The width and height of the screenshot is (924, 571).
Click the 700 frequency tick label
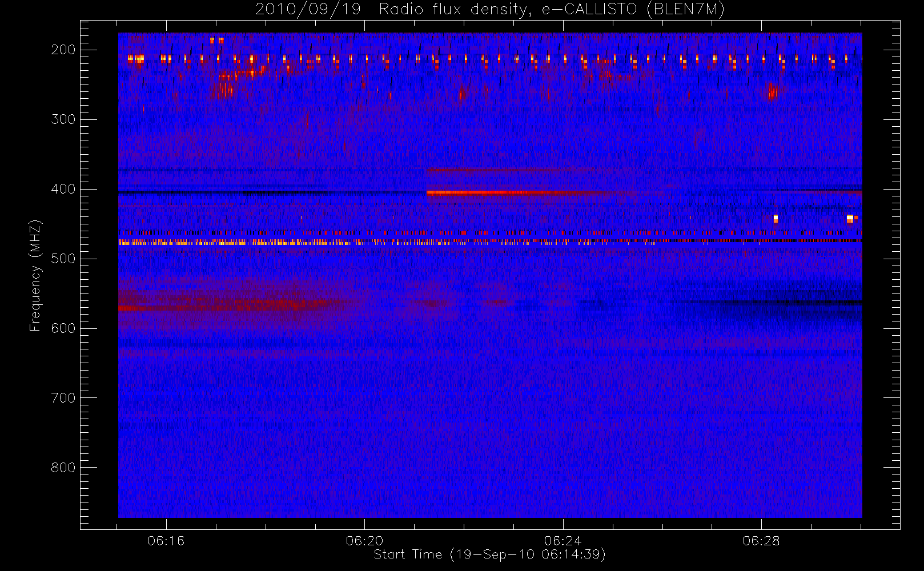[x=63, y=398]
